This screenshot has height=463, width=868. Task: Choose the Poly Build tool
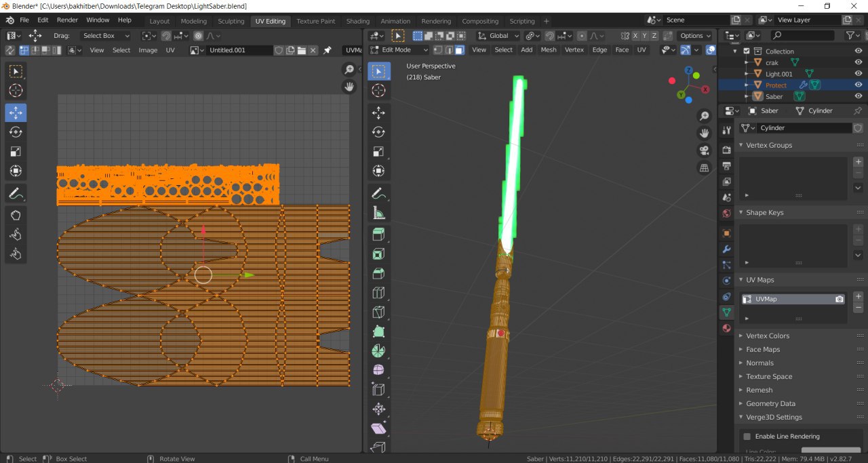[x=379, y=332]
